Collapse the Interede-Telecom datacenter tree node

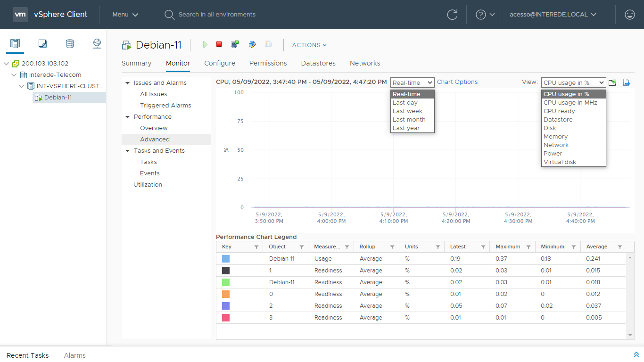click(14, 75)
